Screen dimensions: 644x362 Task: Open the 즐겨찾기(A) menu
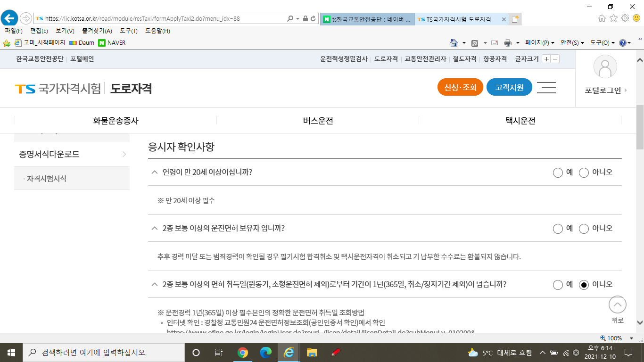tap(97, 31)
